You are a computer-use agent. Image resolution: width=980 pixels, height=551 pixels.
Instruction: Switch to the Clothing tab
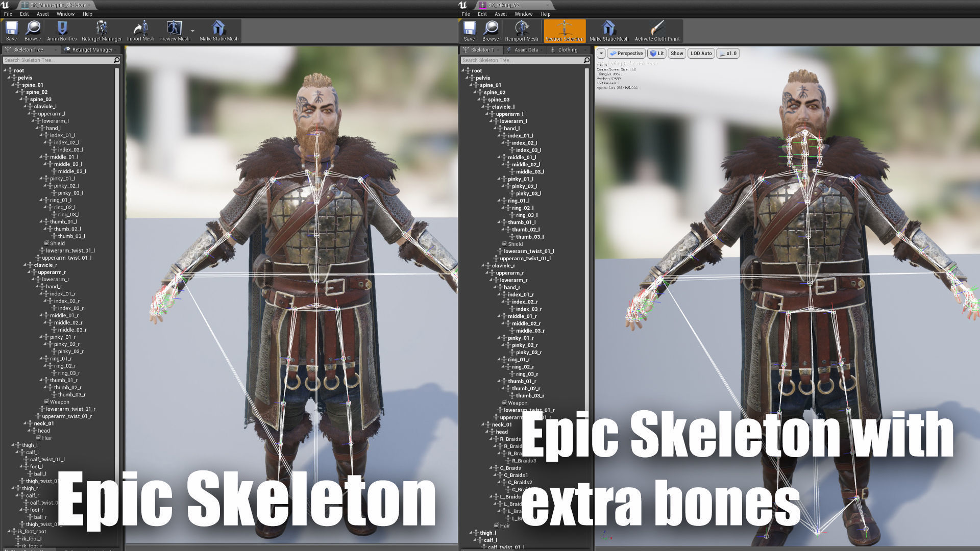pos(567,49)
